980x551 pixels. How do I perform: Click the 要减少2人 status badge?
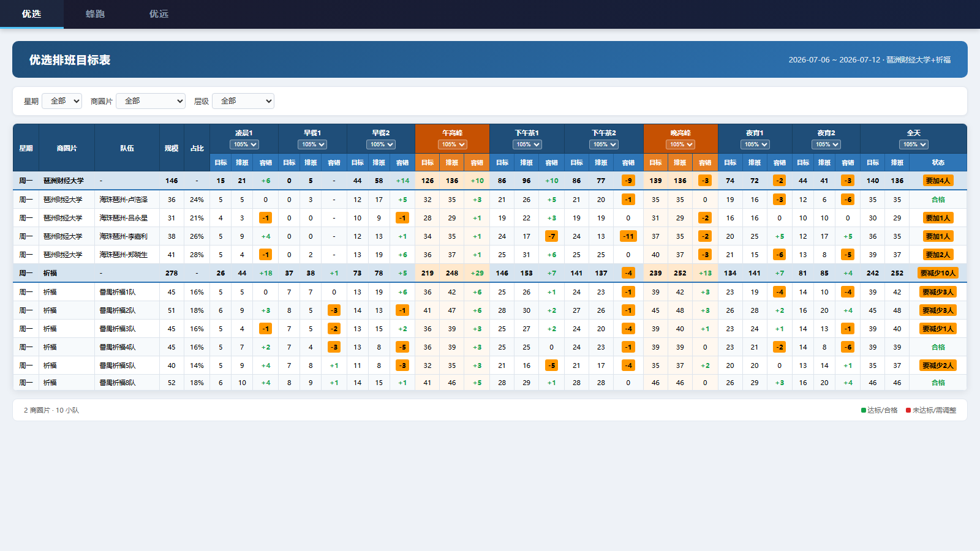(938, 365)
